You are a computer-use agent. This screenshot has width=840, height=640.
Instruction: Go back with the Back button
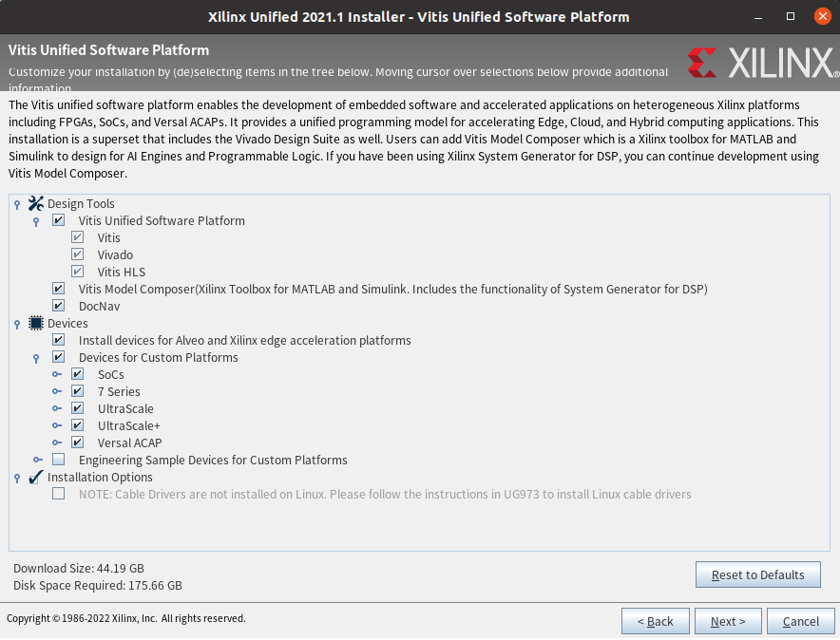655,621
